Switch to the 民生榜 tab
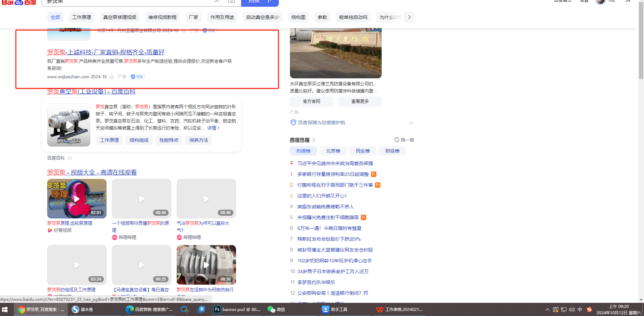This screenshot has height=316, width=644. click(x=363, y=151)
